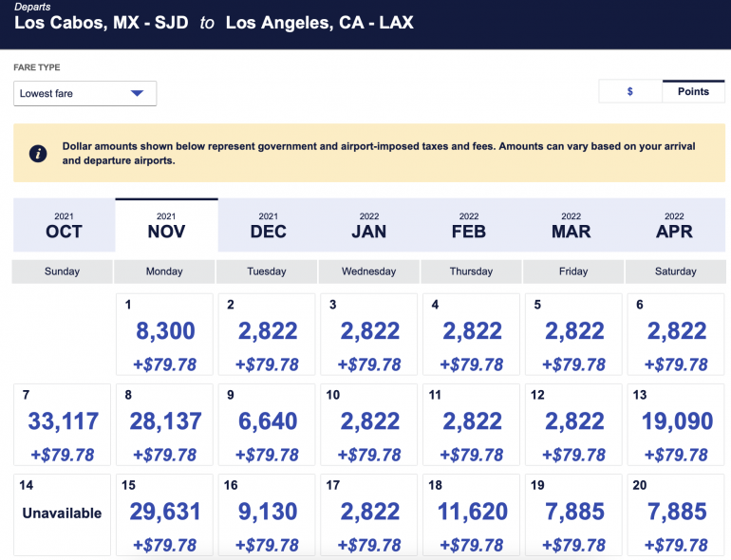Choose November 18 fare of 11,620 points
The image size is (731, 560).
tap(473, 513)
